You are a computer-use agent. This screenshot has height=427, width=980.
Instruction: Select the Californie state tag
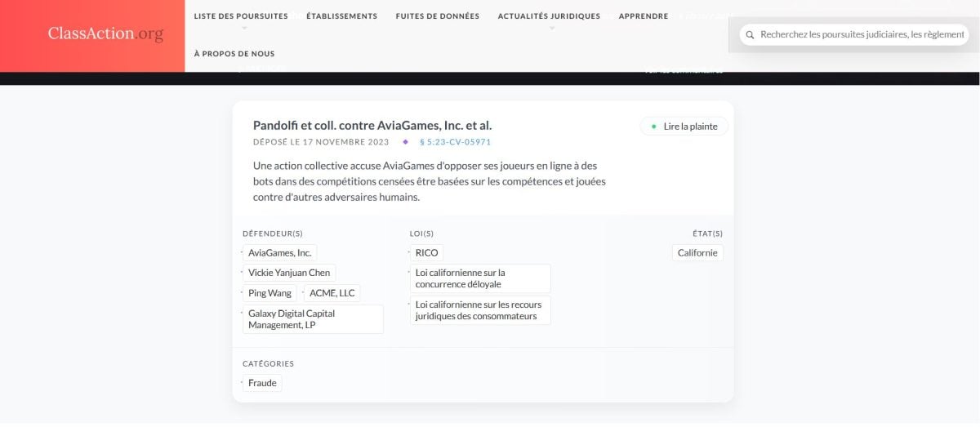697,253
